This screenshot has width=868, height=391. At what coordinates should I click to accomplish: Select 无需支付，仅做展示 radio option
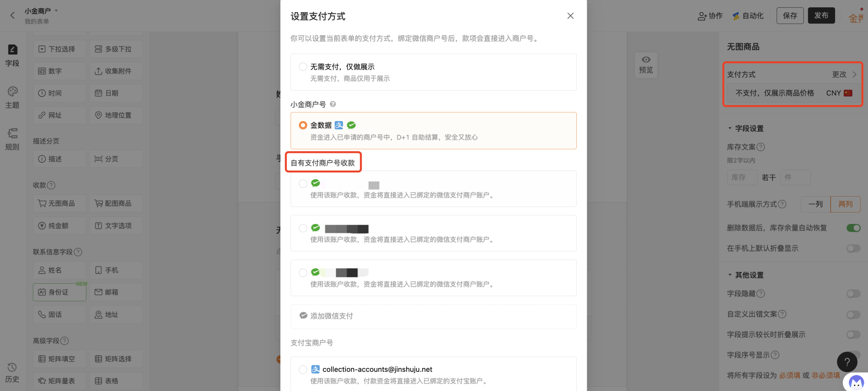click(x=303, y=67)
